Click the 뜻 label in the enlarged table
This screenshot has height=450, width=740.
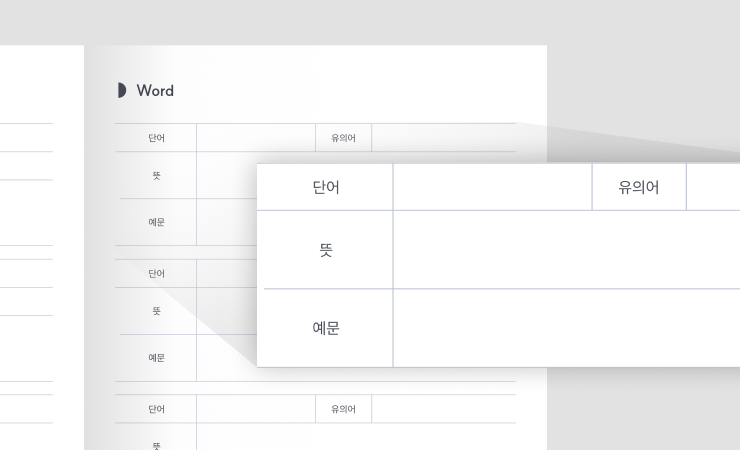pyautogui.click(x=325, y=250)
